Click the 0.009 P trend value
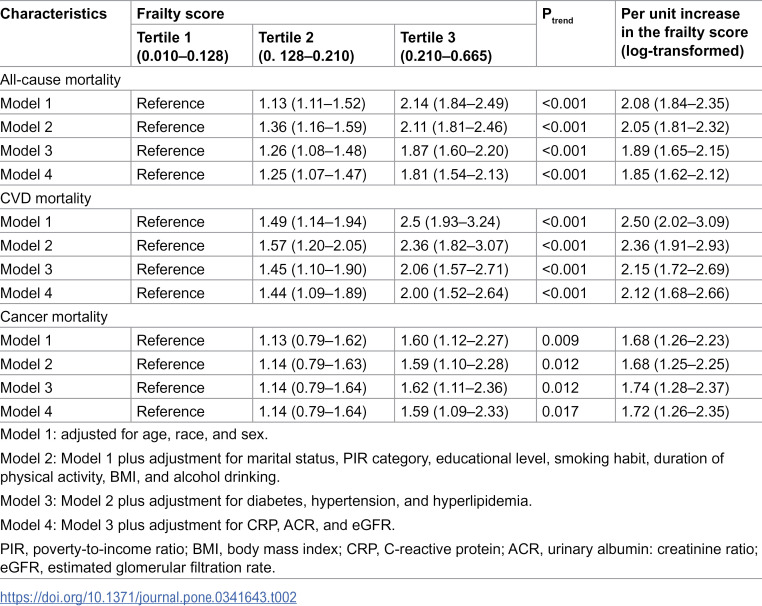 pos(560,340)
